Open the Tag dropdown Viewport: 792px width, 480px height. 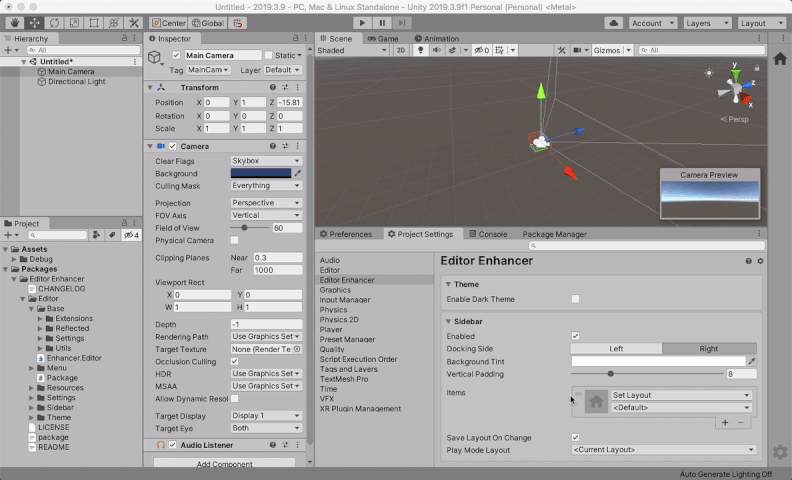coord(209,70)
